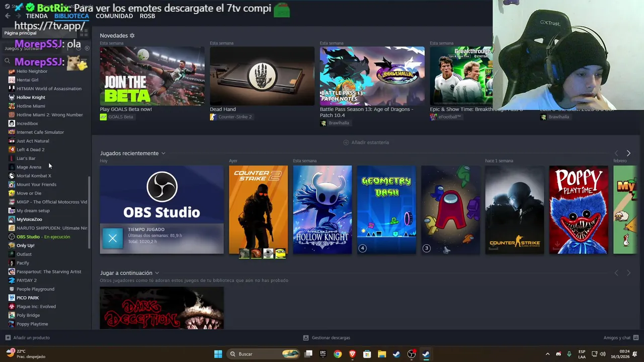Open Novedades settings gear
The image size is (644, 362).
(x=132, y=36)
